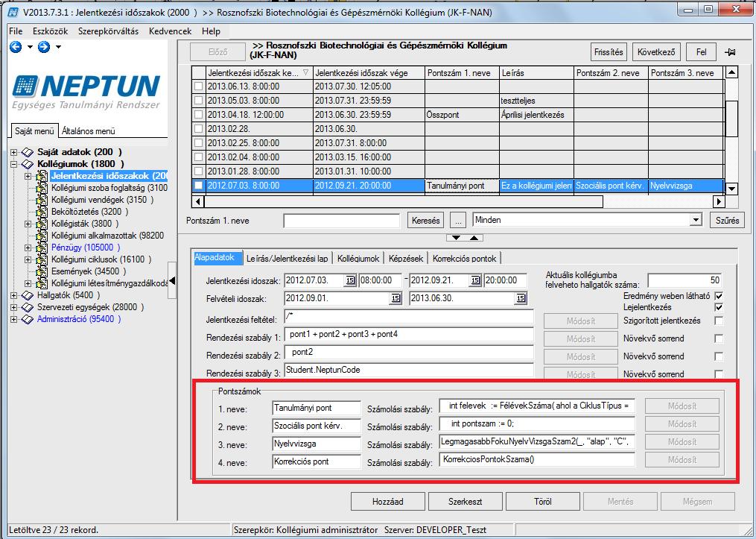Click the table's horizontal scroll right arrow

click(719, 201)
